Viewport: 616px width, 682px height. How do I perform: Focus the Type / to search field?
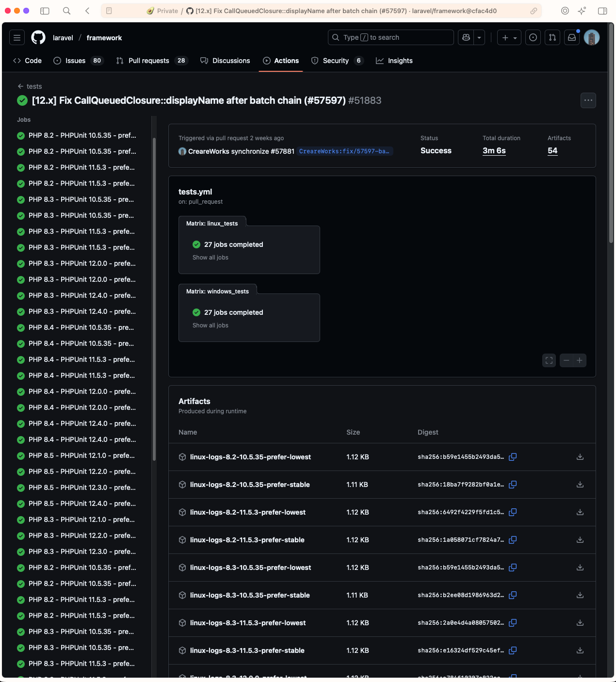(x=391, y=37)
